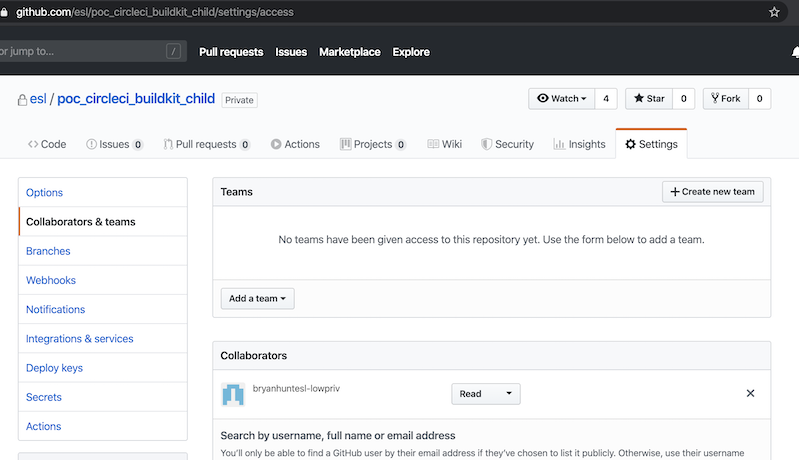Image resolution: width=799 pixels, height=460 pixels.
Task: Click the No teams have been given access message
Action: (491, 239)
